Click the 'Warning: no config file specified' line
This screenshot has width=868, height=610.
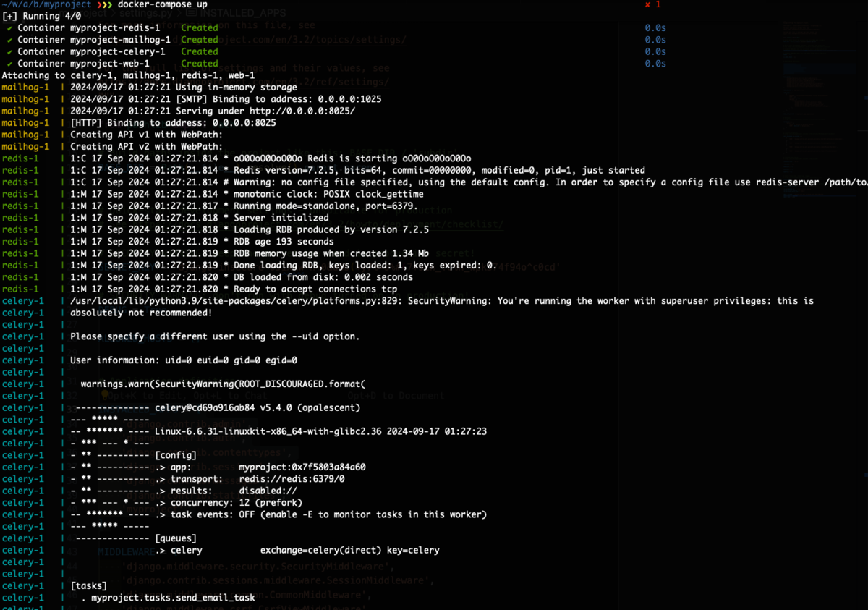click(x=469, y=182)
